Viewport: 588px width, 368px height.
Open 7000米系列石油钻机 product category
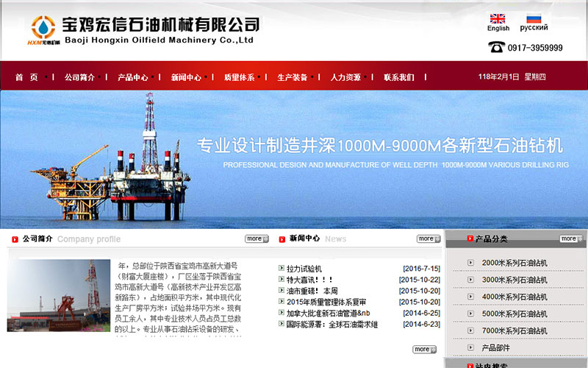(514, 330)
